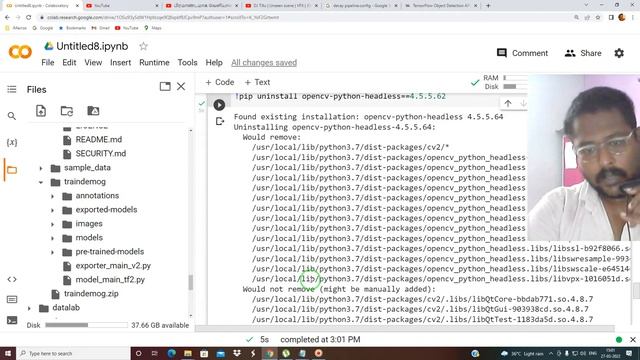Click the mount Google Drive icon

93,111
